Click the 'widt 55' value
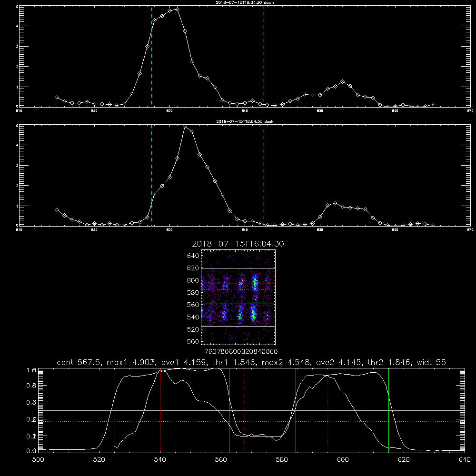The image size is (476, 476). point(431,362)
